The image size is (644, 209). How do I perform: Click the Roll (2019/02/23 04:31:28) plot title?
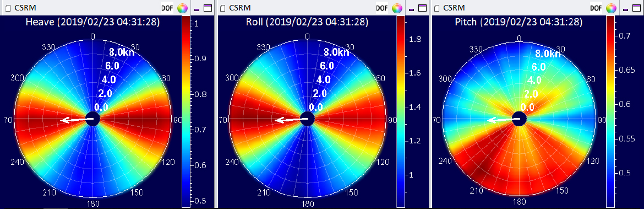click(307, 22)
